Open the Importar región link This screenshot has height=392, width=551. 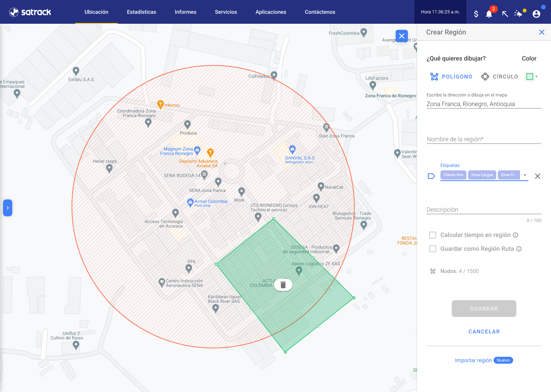pyautogui.click(x=473, y=360)
